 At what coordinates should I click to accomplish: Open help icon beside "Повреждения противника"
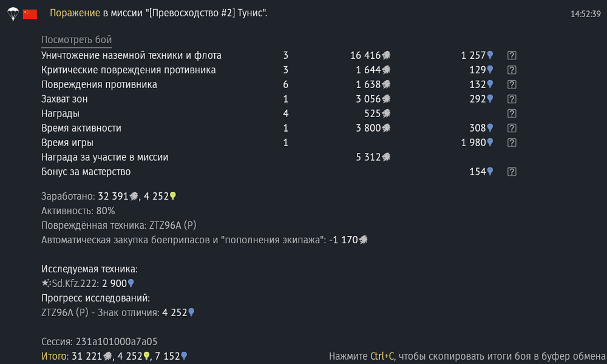click(512, 84)
